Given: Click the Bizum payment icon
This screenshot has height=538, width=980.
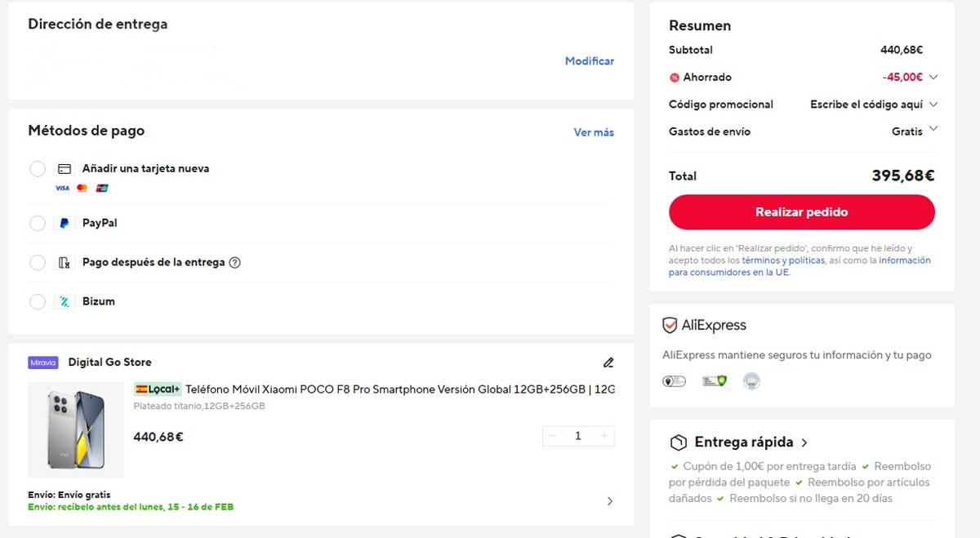Looking at the screenshot, I should pos(63,300).
